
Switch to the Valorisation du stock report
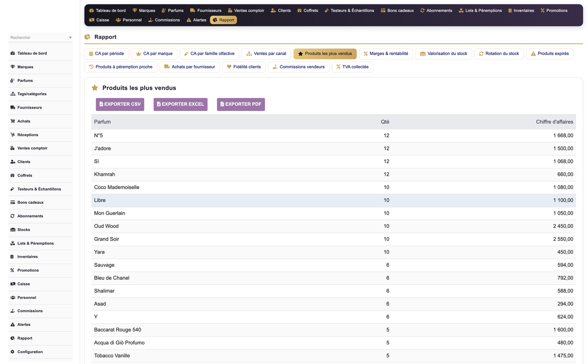[444, 54]
